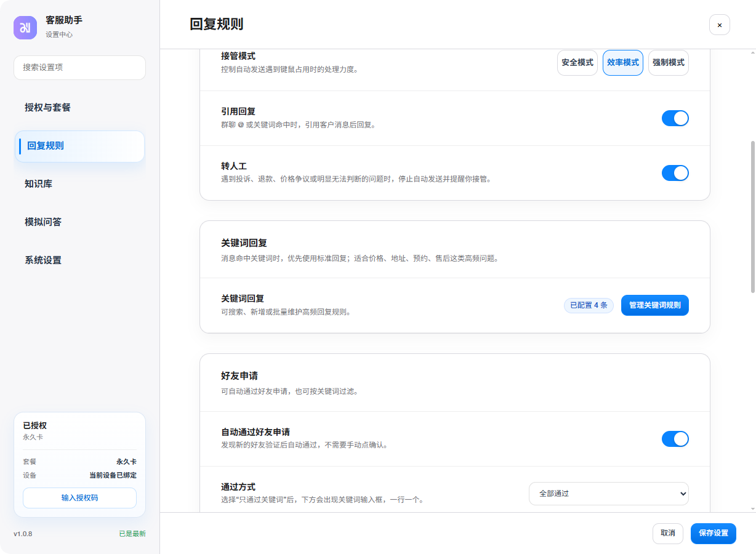
Task: Open the 通过方式 dropdown showing 全部通过
Action: click(609, 494)
